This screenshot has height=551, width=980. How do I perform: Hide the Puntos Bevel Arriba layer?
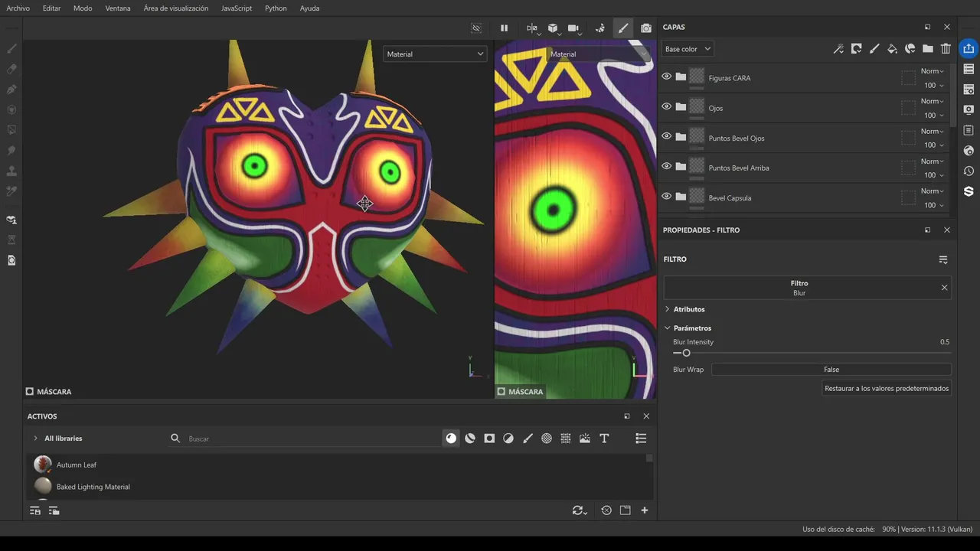pyautogui.click(x=666, y=167)
